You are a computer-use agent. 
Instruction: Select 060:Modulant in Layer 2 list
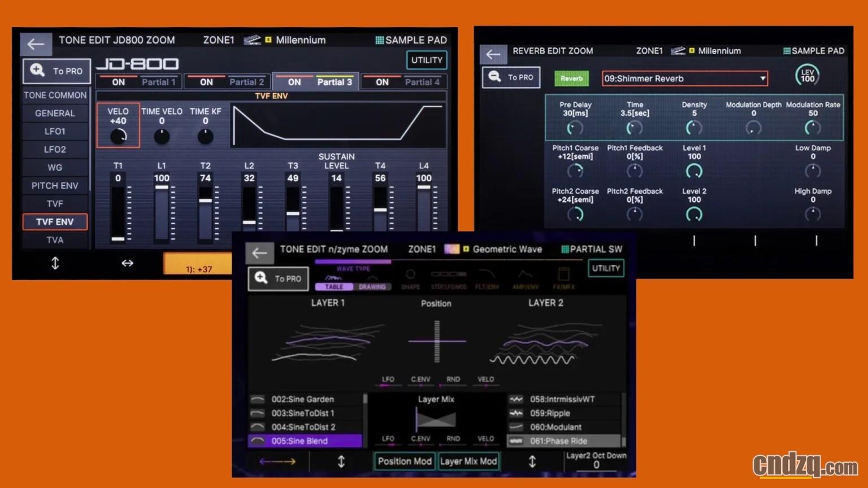coord(564,427)
